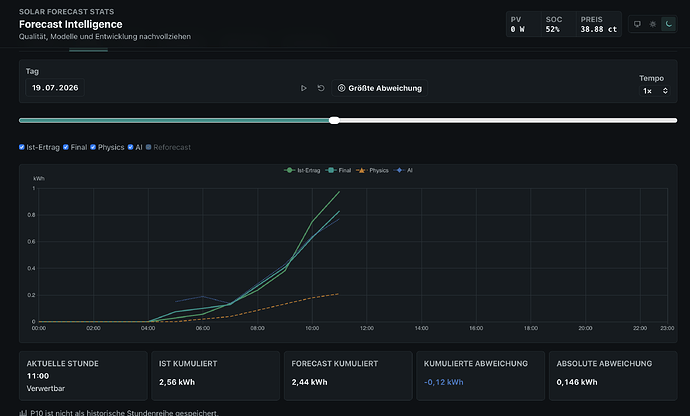
Task: Click the PREIS 38.88 ct status tile
Action: (x=598, y=24)
